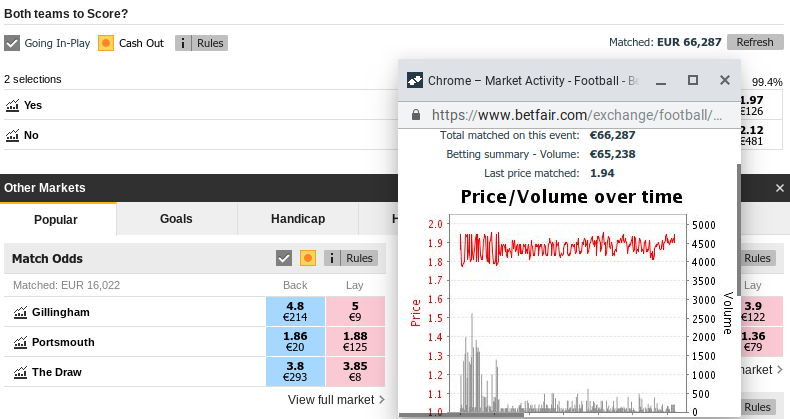Click the info icon beside Rules at top
This screenshot has width=790, height=419.
pyautogui.click(x=182, y=43)
